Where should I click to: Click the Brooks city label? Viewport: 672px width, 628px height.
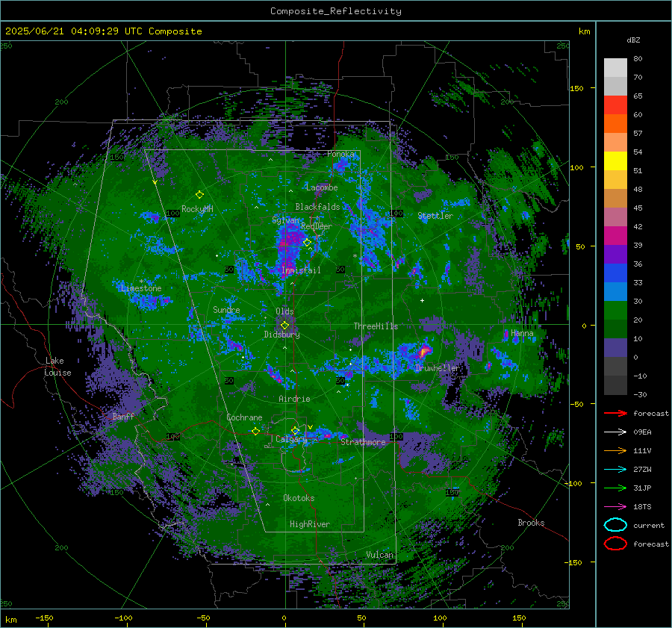coord(531,523)
